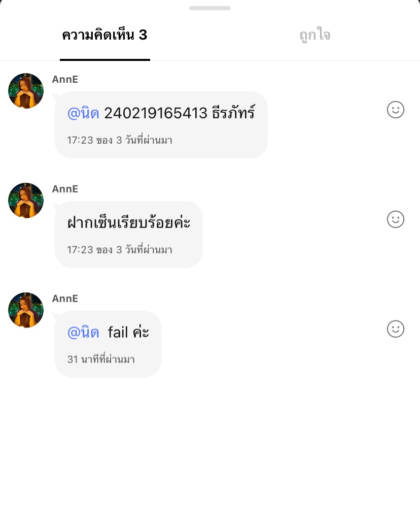The image size is (420, 523).
Task: Click the drag handle at the sheet top
Action: pos(209,8)
